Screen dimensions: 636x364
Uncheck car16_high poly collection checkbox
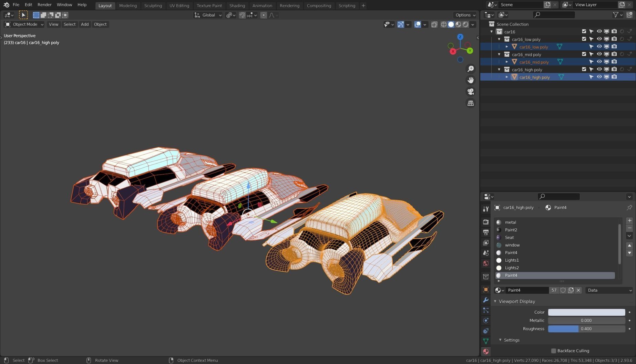coord(584,69)
